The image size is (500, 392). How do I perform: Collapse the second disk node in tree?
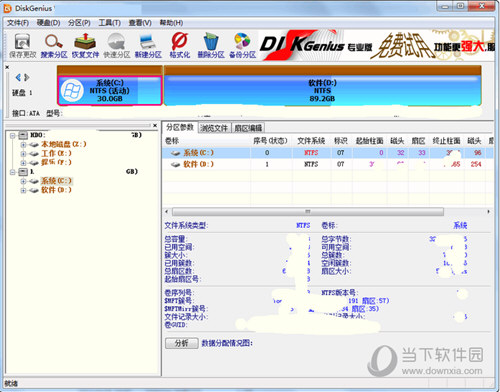point(13,172)
